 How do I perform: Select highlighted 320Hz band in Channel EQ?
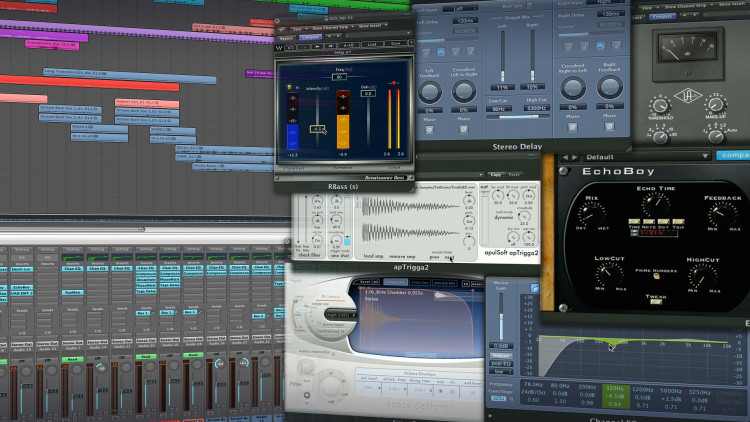(x=615, y=396)
